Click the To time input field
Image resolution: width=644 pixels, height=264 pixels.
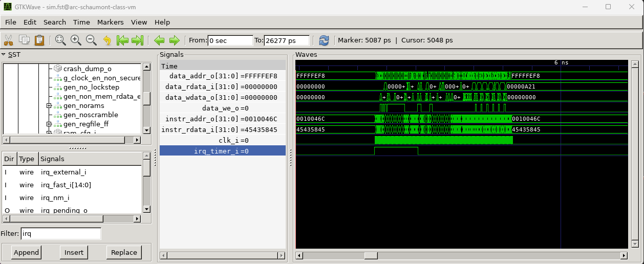pos(287,40)
